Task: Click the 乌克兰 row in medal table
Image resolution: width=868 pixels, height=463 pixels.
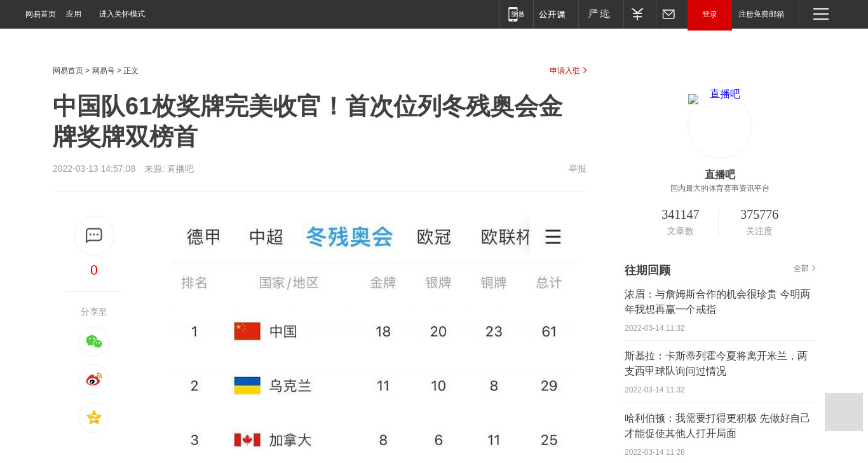Action: 374,385
